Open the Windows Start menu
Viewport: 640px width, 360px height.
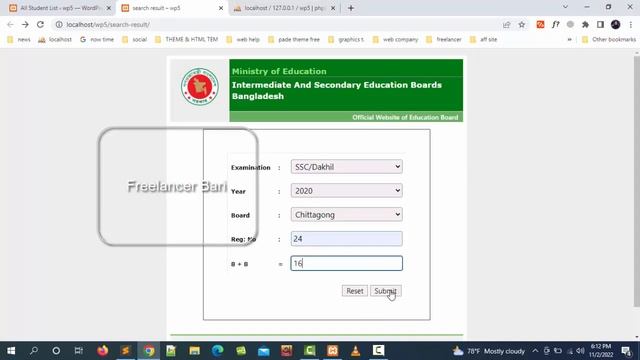click(11, 351)
